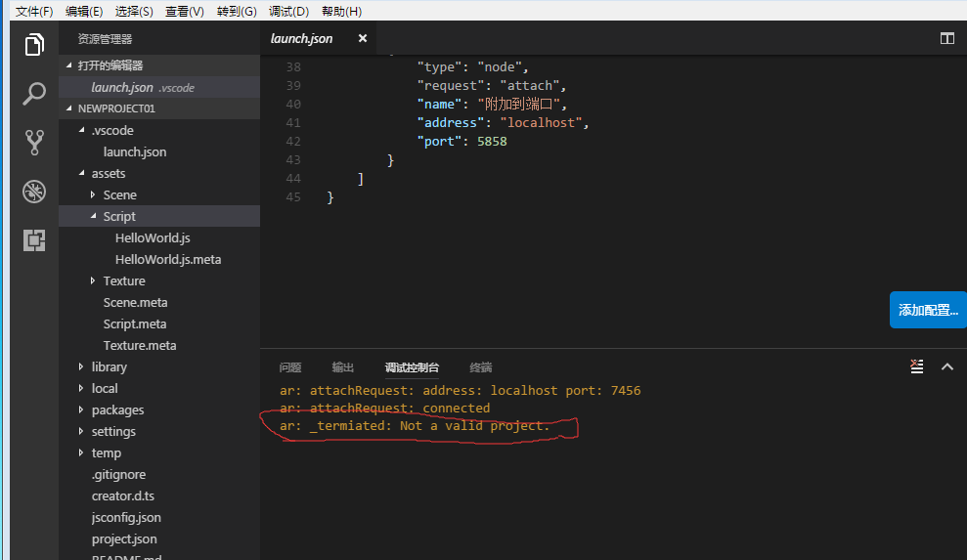
Task: Expand the settings folder arrow
Action: point(81,431)
